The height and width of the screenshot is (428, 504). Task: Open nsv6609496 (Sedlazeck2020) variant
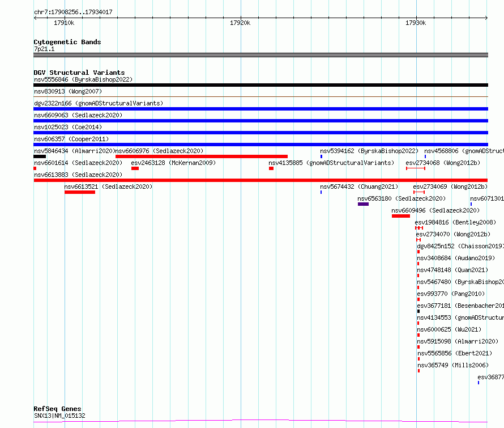pyautogui.click(x=435, y=210)
